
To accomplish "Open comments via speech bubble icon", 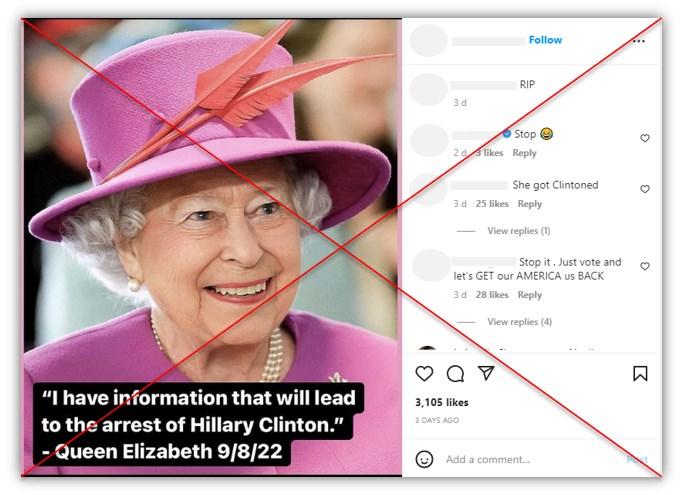I will (x=455, y=374).
